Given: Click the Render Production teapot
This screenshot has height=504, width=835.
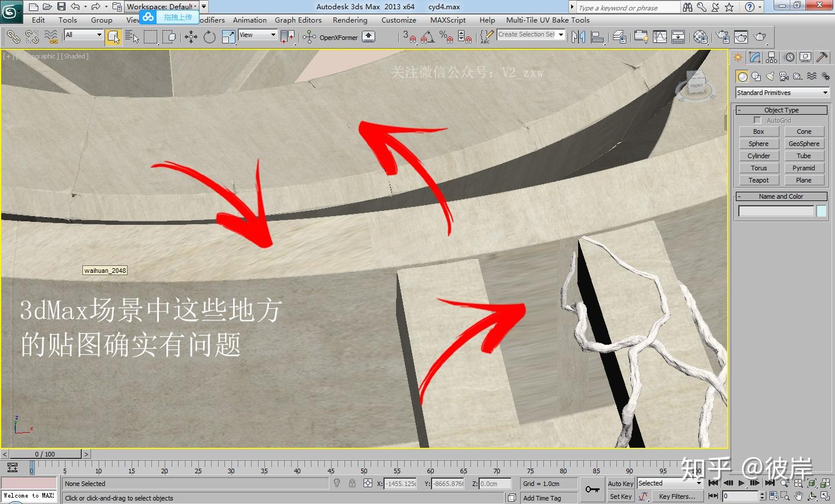Looking at the screenshot, I should coord(760,37).
